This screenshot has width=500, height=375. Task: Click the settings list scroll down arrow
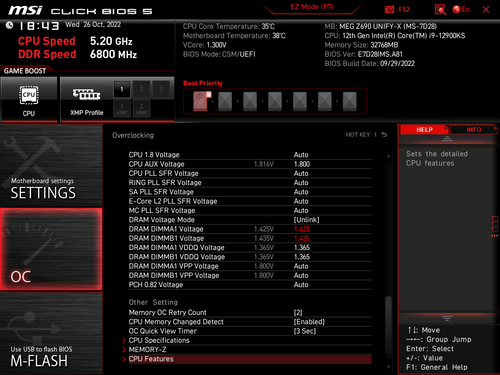point(388,367)
